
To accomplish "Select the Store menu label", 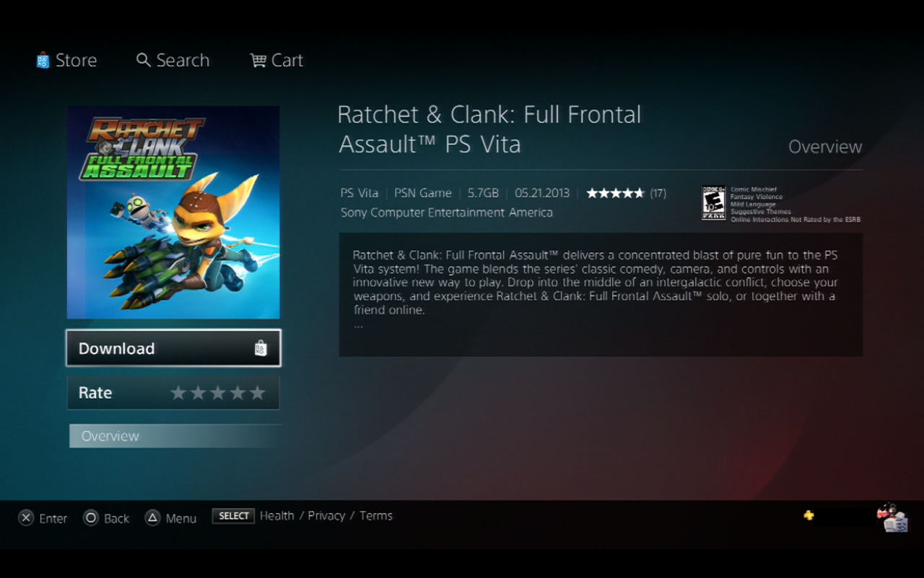I will coord(76,61).
